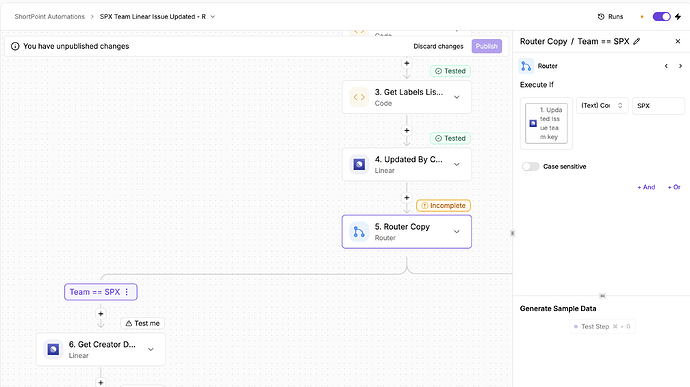The width and height of the screenshot is (690, 387).
Task: Expand step 6 Get Creator chevron
Action: [x=150, y=350]
